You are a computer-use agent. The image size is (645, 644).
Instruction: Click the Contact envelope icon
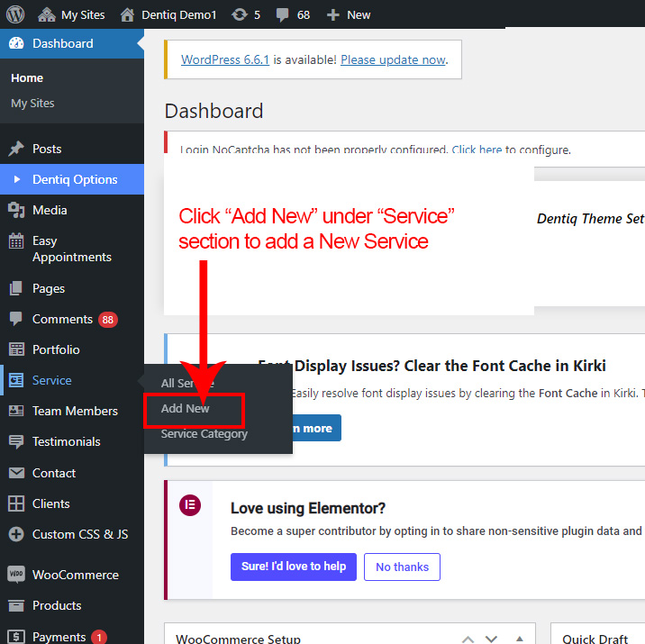click(16, 473)
